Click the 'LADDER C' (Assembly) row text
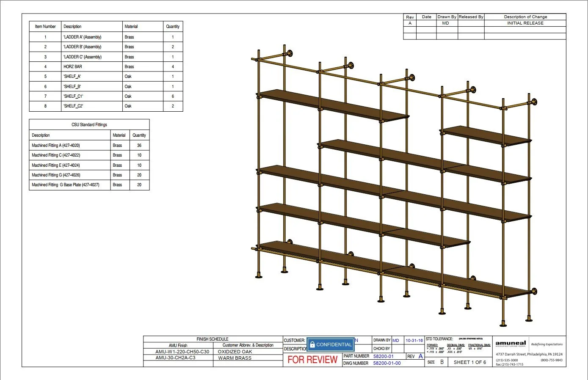 (83, 57)
